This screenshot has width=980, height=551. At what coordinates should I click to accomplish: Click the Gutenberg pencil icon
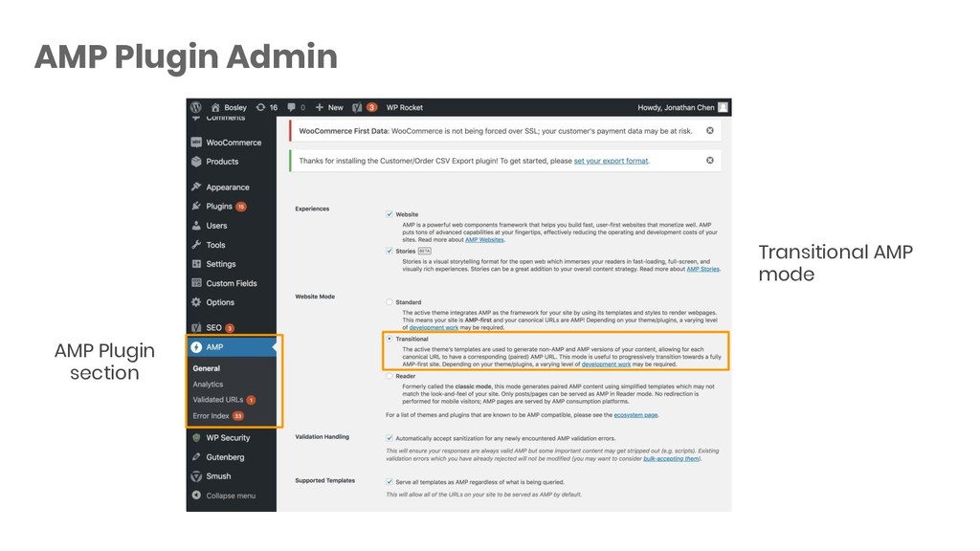tap(196, 456)
